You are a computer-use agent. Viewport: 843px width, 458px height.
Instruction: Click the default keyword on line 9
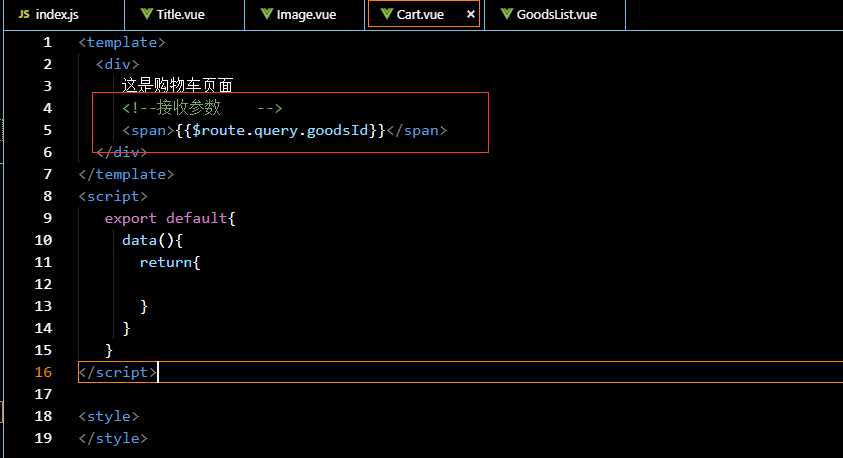click(197, 218)
